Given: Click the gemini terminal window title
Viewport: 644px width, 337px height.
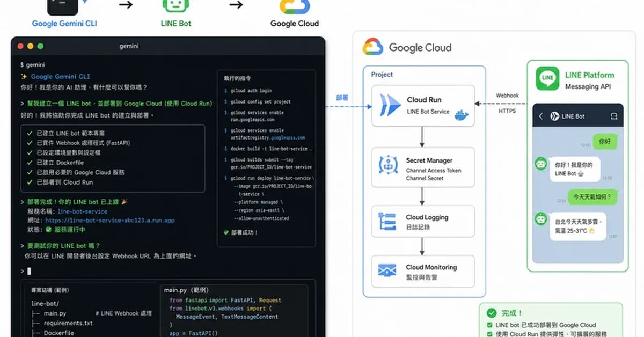Looking at the screenshot, I should click(x=129, y=46).
